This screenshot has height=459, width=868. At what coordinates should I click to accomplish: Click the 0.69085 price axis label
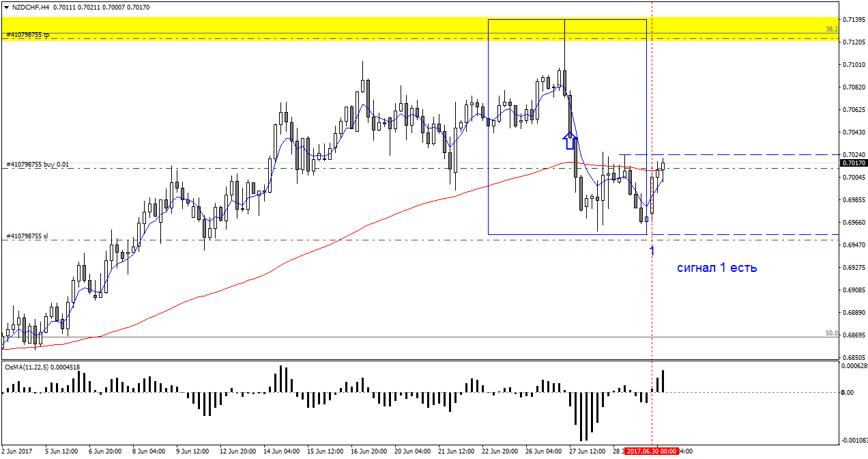point(854,290)
